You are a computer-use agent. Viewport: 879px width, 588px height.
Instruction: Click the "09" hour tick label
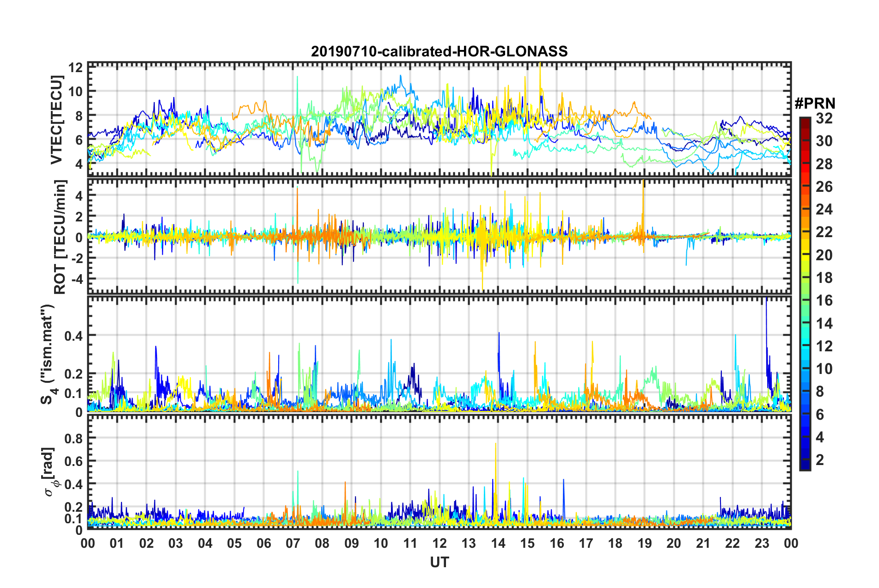pyautogui.click(x=352, y=543)
